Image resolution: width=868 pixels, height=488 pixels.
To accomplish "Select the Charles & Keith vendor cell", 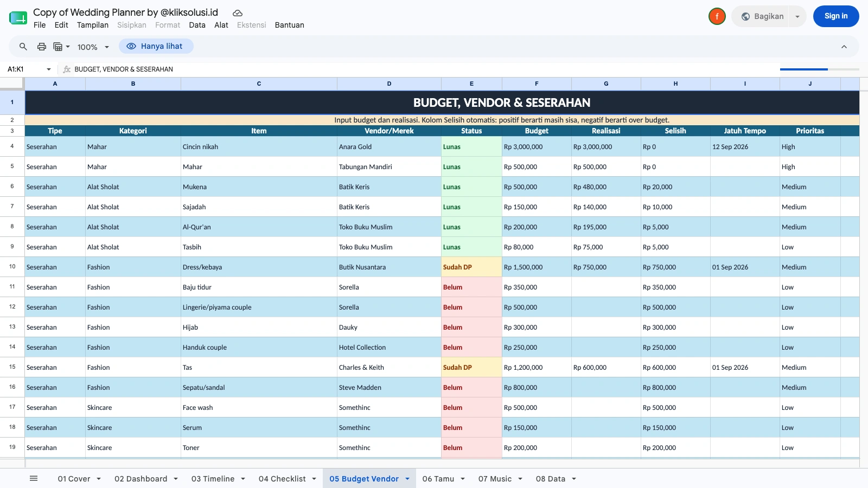I will click(389, 368).
